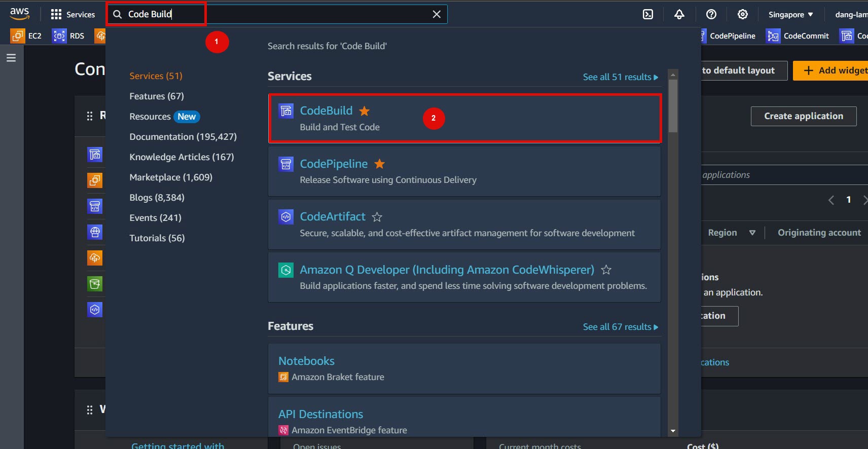Unfavorite CodeBuild using its star

(x=365, y=111)
